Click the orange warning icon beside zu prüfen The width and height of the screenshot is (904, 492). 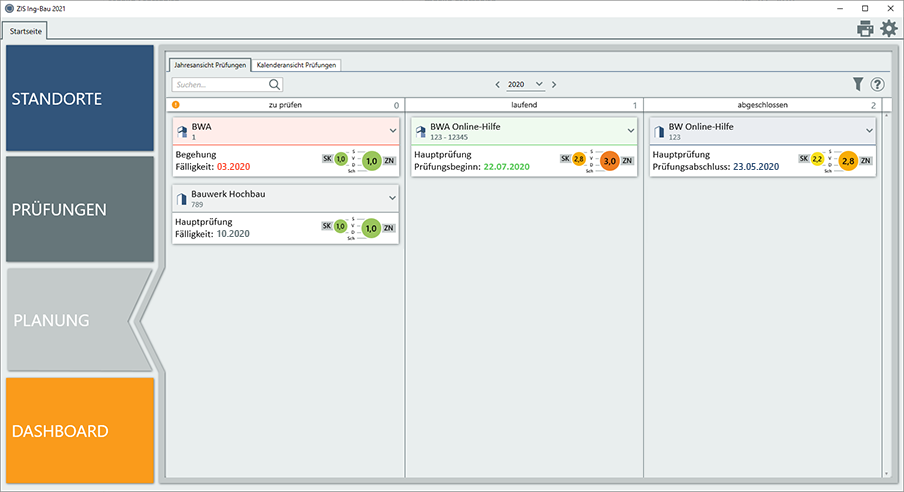[176, 104]
